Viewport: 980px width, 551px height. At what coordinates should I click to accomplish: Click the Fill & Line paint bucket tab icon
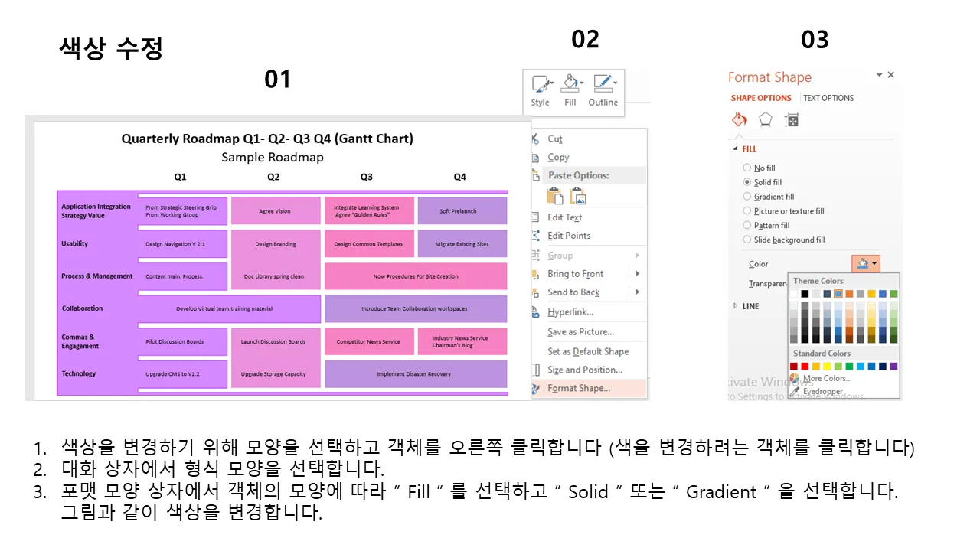tap(739, 120)
